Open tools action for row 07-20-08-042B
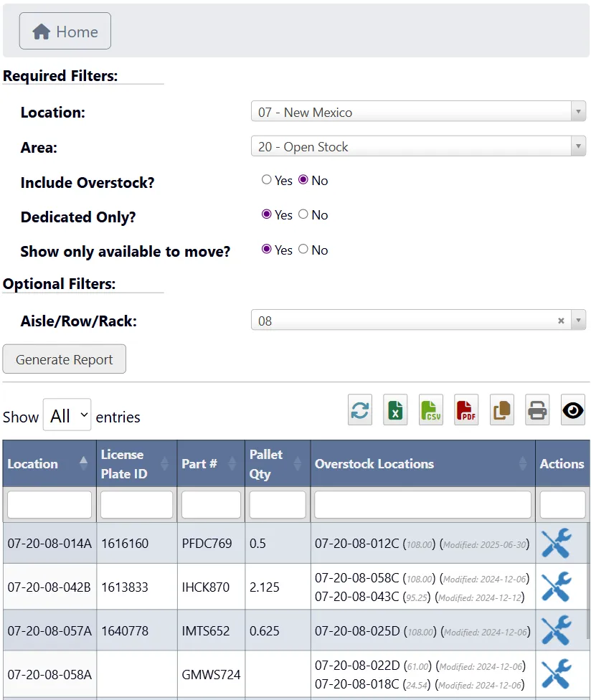 pyautogui.click(x=556, y=587)
